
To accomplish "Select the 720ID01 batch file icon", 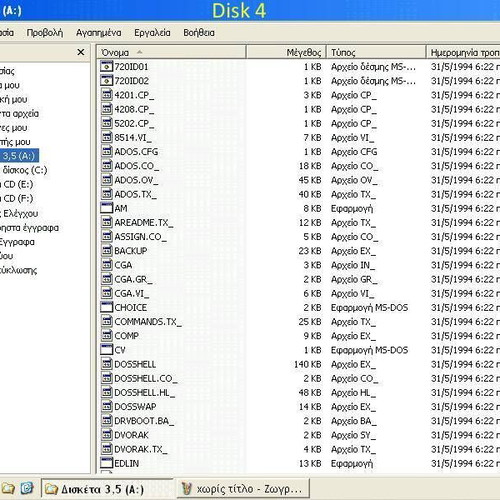I will [106, 67].
